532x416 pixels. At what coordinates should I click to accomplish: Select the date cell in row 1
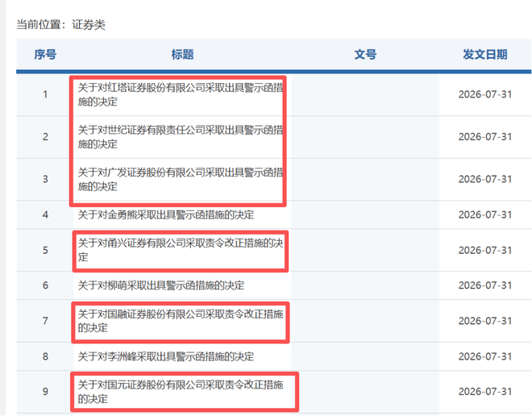(484, 94)
